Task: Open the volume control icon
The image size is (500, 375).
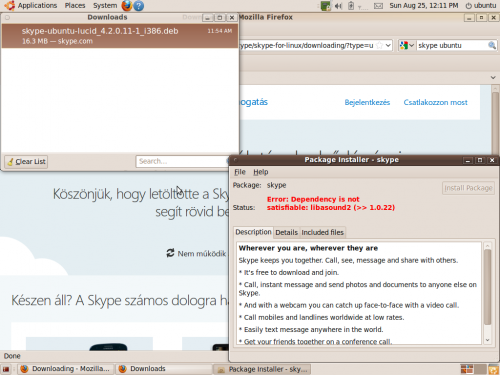Action: tap(338, 6)
